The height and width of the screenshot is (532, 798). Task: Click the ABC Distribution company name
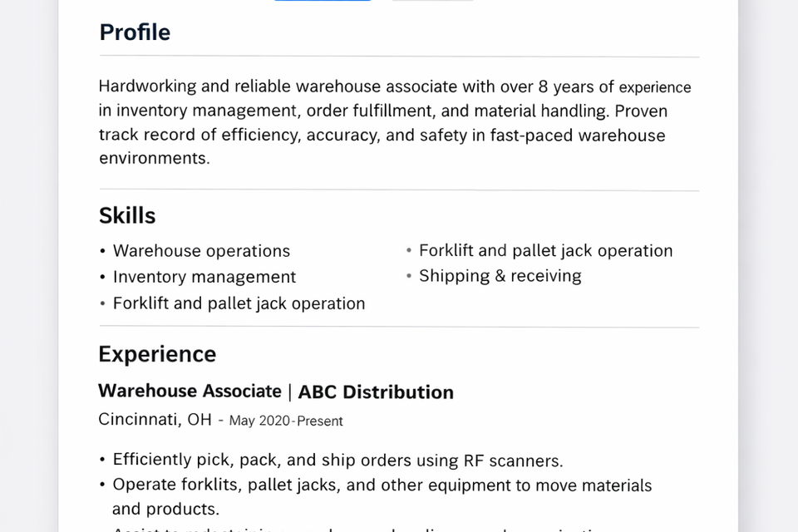click(x=376, y=392)
